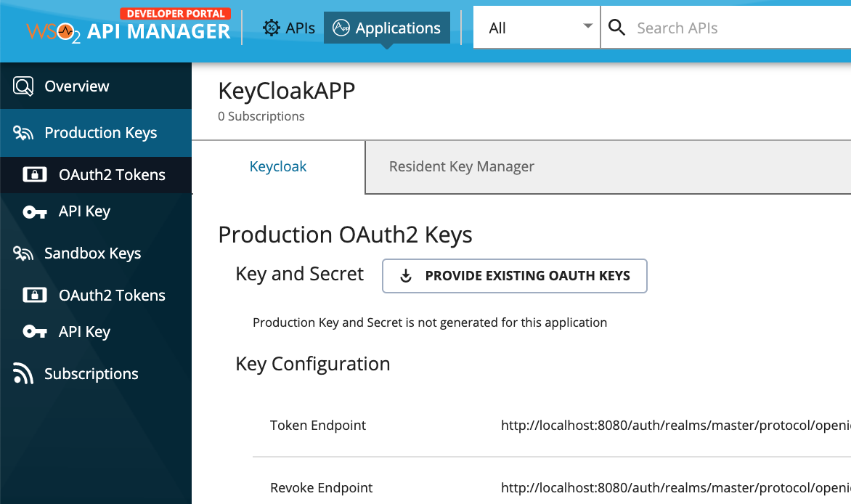Click Provide Existing OAuth Keys button
Viewport: 851px width, 504px height.
[515, 276]
